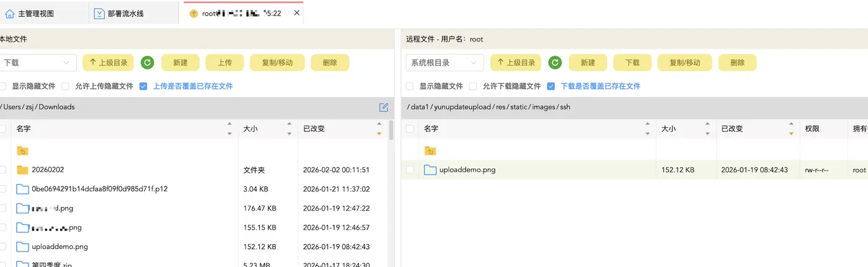Click local 删除 button

click(x=330, y=63)
